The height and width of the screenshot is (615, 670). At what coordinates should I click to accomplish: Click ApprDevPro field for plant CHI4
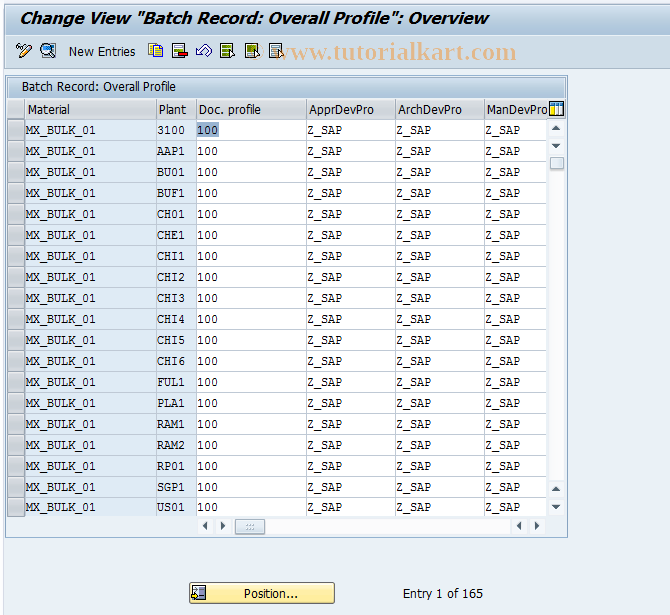point(351,319)
